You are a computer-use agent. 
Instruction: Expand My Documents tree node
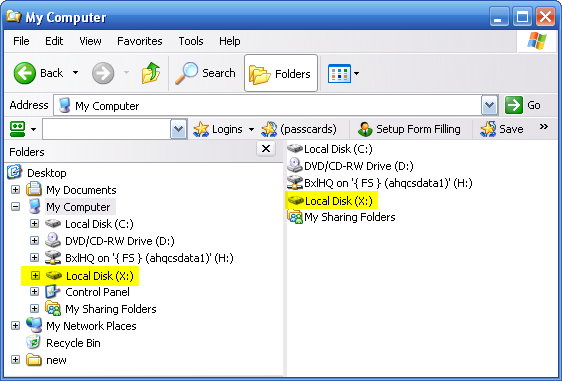click(15, 189)
